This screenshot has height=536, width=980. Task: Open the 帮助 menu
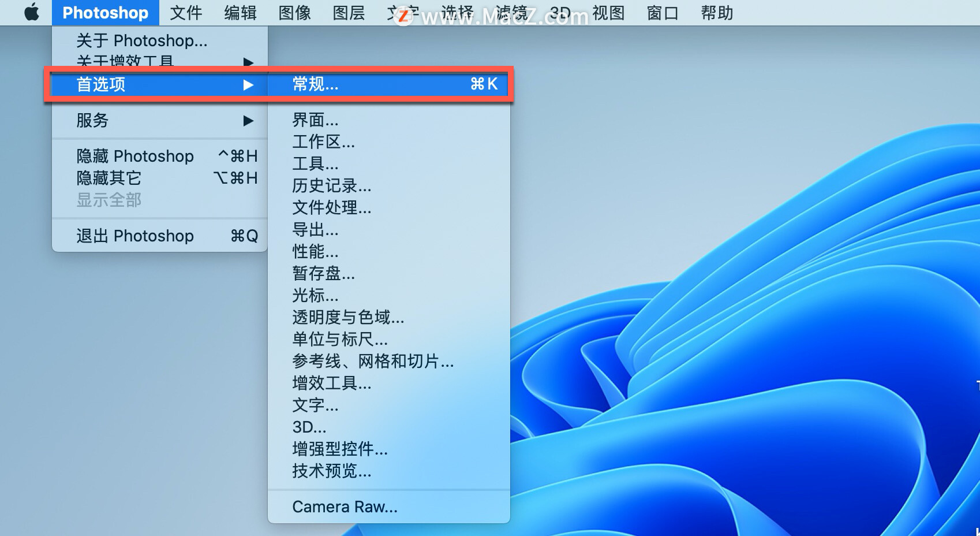click(717, 13)
